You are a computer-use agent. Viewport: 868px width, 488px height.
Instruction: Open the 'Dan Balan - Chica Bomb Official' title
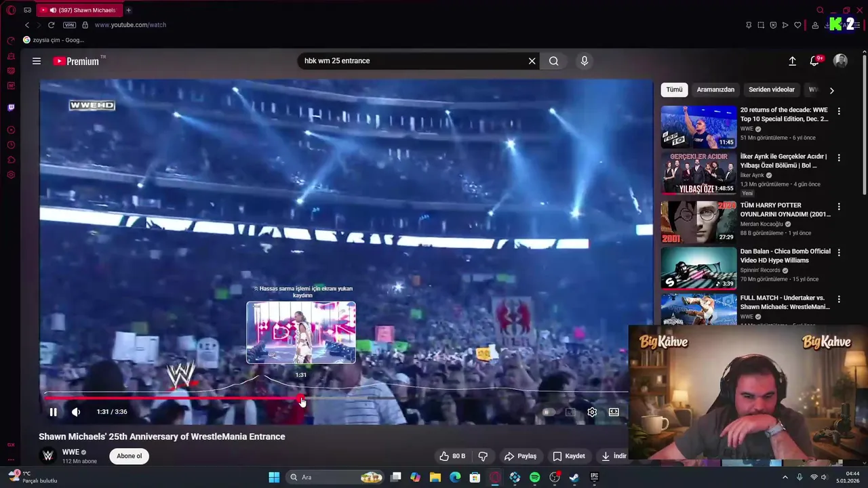pyautogui.click(x=785, y=256)
